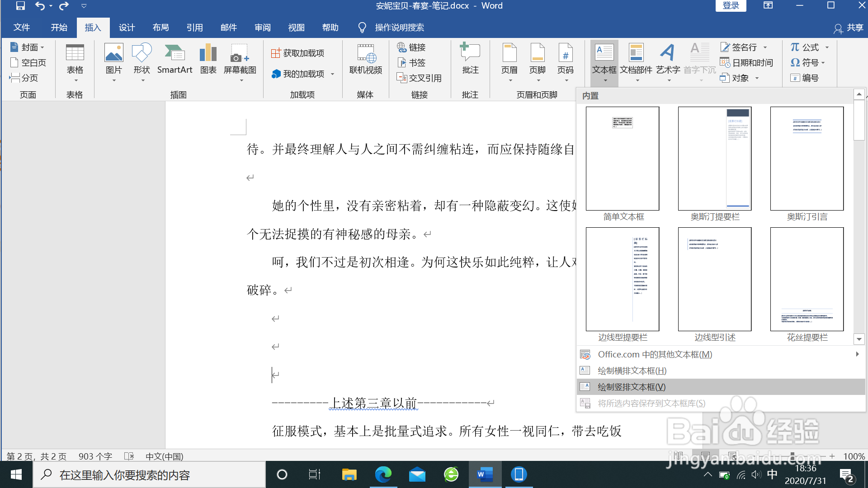Collapse the Text Box (文本框) dropdown
Image resolution: width=868 pixels, height=488 pixels.
[x=604, y=63]
